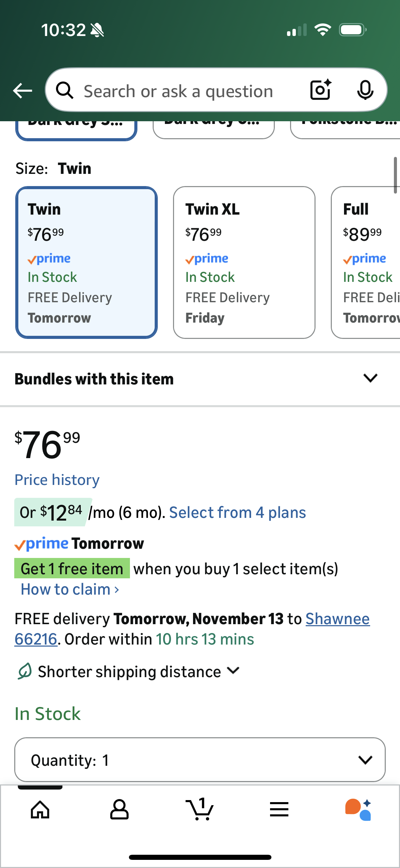Open camera lens search icon
400x868 pixels.
(320, 90)
